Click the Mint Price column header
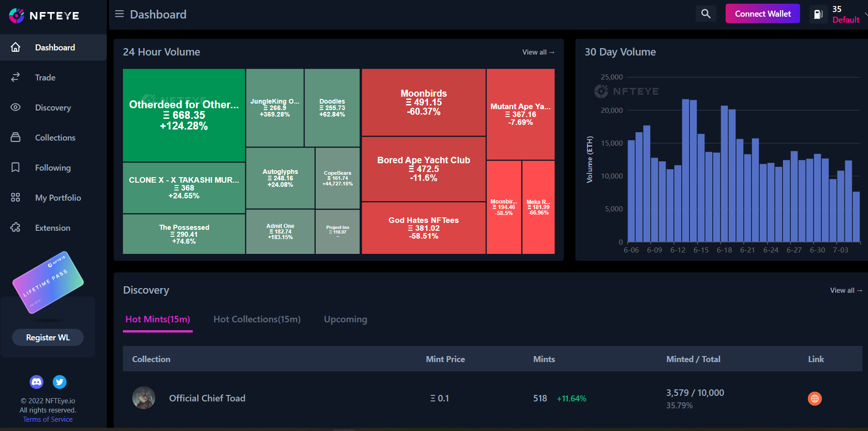This screenshot has width=868, height=431. [x=446, y=359]
